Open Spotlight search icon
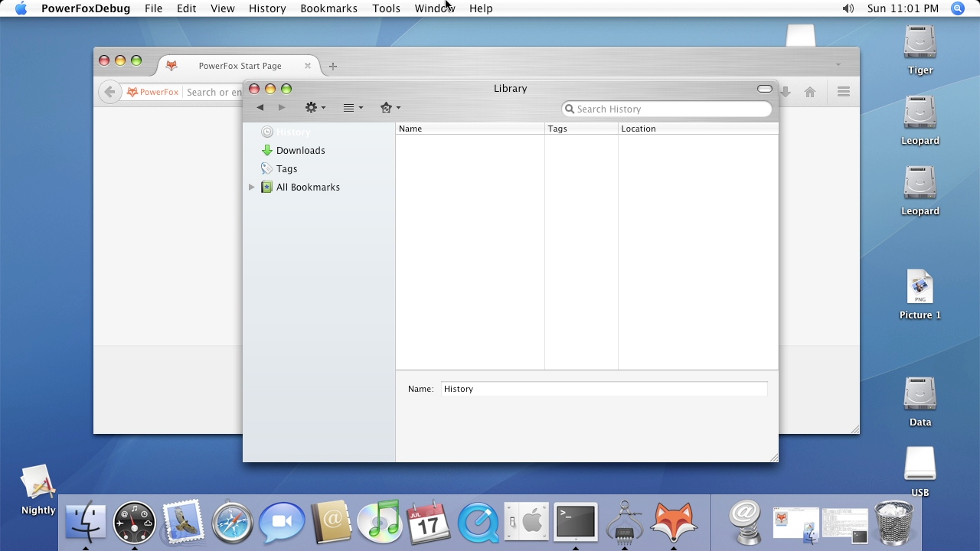 958,8
